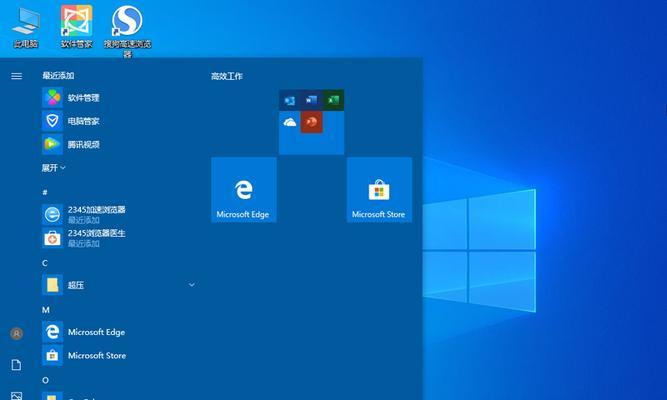Expand the recently added list with 展开
The height and width of the screenshot is (400, 667).
click(53, 168)
